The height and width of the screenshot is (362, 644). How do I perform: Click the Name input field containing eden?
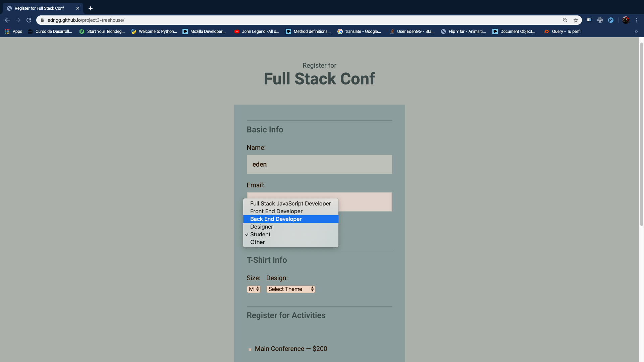[319, 164]
